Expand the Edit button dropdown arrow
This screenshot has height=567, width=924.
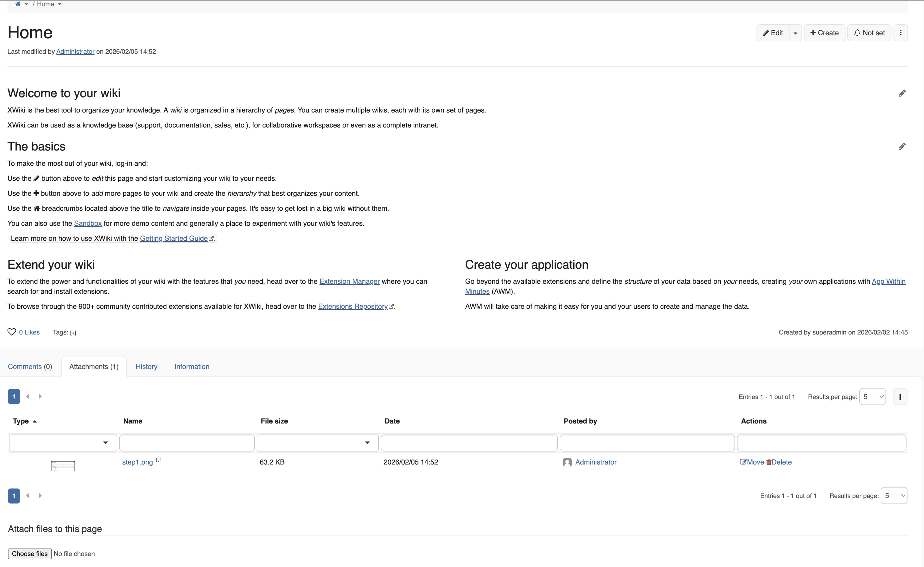[x=795, y=33]
